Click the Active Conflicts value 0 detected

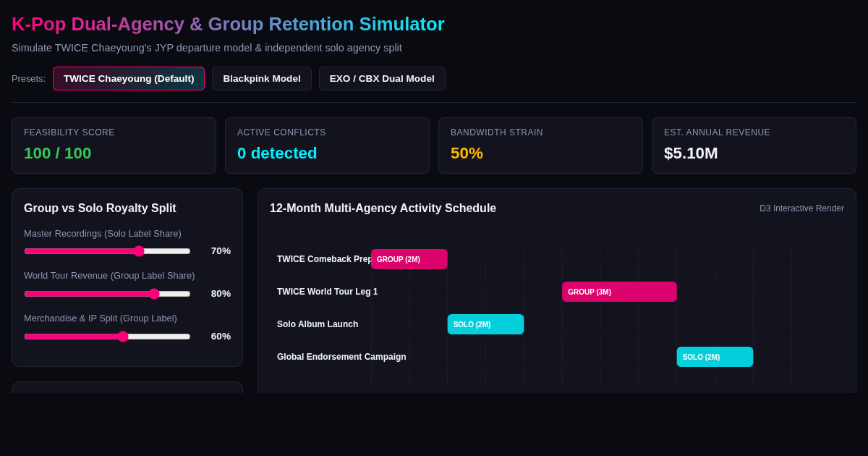(x=277, y=153)
